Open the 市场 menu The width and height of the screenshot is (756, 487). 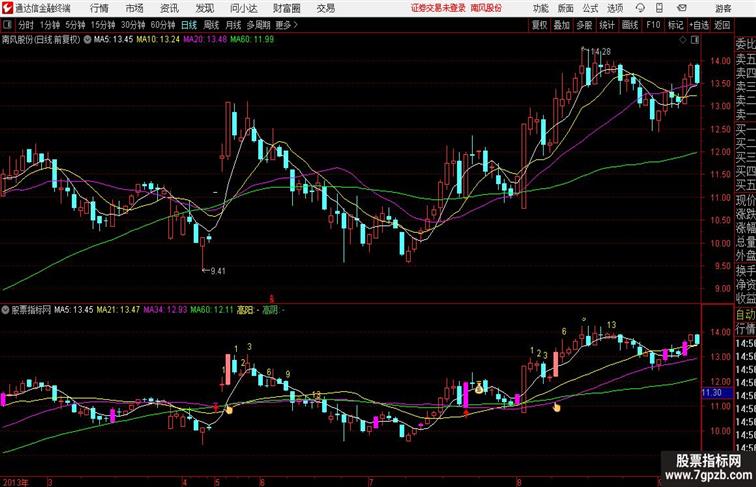click(134, 8)
